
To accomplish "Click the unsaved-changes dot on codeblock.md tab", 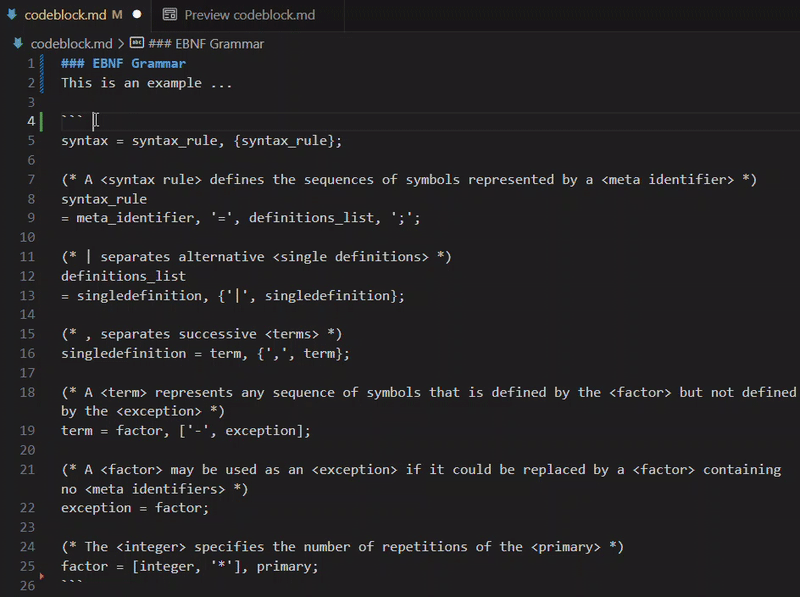I will coord(137,15).
